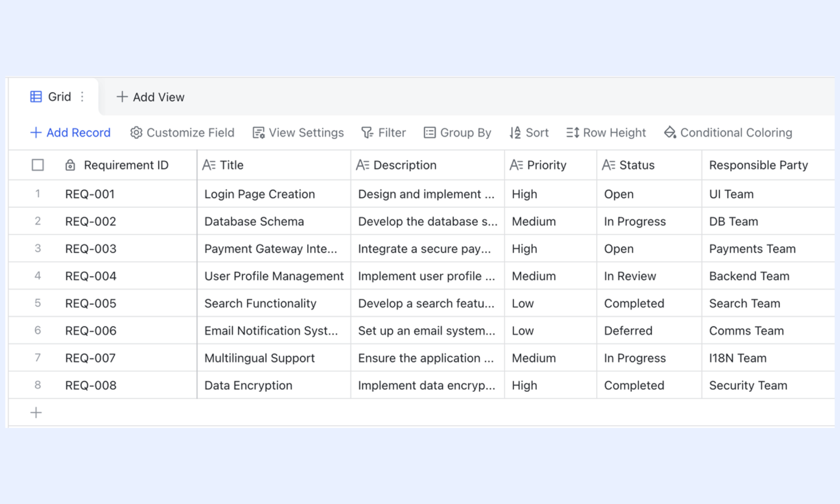
Task: Open Customize Field settings
Action: tap(182, 133)
